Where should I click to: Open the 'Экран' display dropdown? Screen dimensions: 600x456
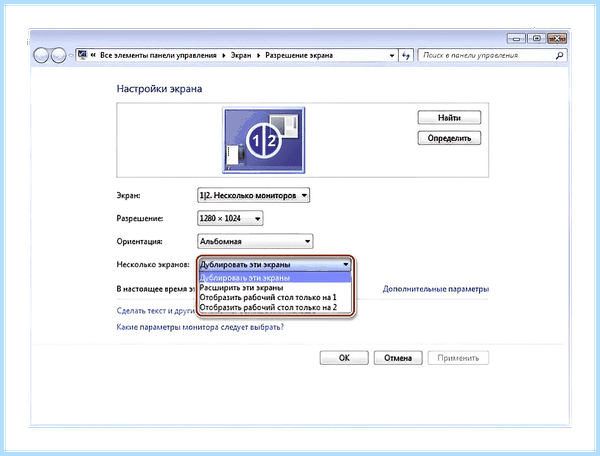click(253, 195)
